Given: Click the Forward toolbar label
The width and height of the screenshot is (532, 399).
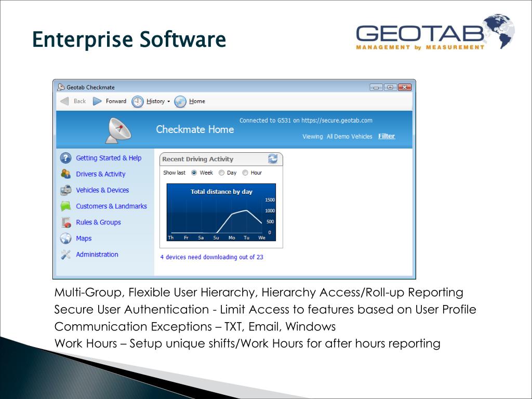Looking at the screenshot, I should pos(116,101).
